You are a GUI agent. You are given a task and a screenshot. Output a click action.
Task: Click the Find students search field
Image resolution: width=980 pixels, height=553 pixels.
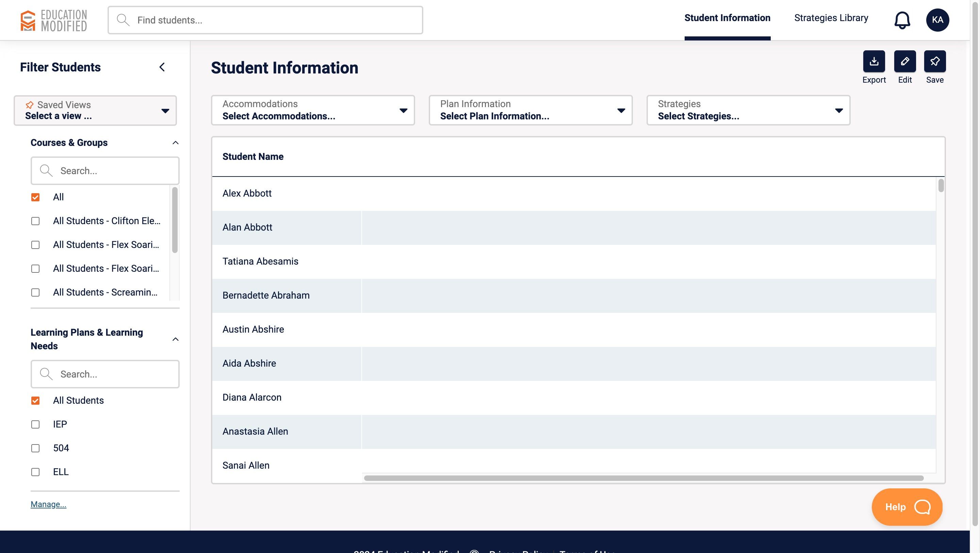coord(265,20)
